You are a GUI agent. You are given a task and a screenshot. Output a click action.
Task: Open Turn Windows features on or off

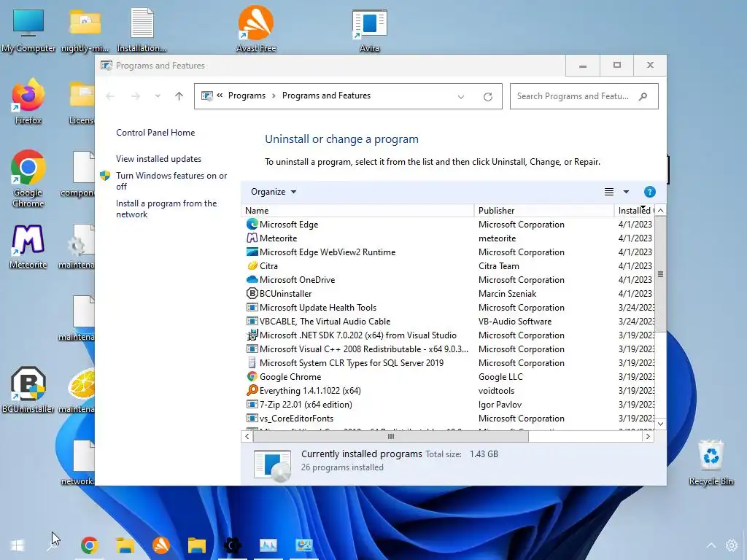coord(171,181)
